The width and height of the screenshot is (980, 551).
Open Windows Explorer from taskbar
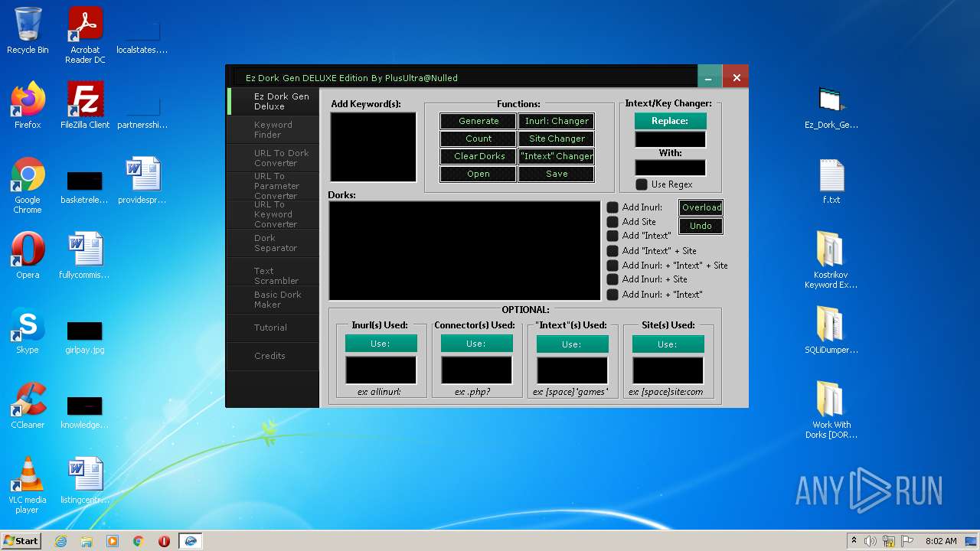(x=87, y=541)
